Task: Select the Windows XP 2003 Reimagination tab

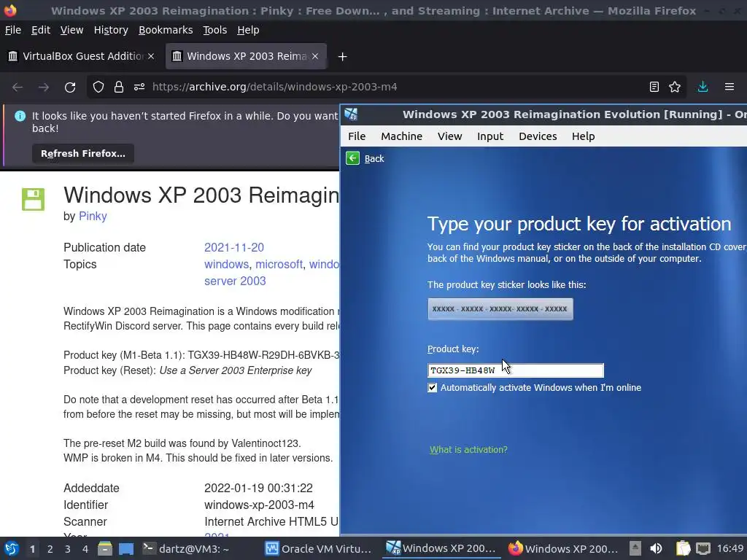Action: [246, 56]
